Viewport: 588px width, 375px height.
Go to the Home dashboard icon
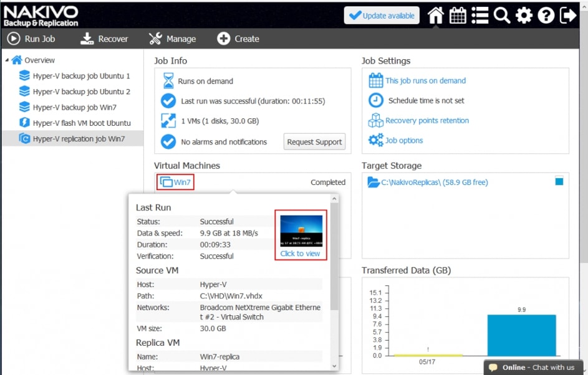pyautogui.click(x=435, y=16)
